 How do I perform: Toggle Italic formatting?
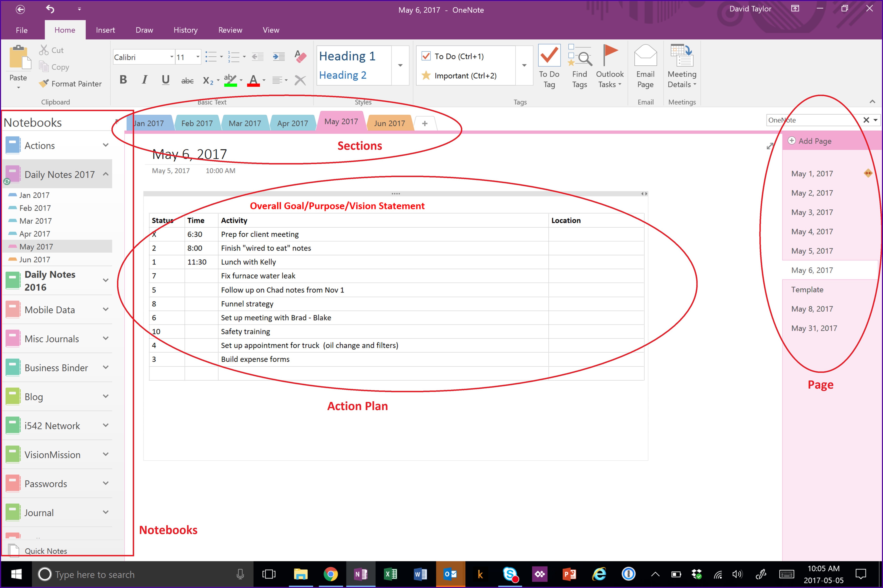(144, 80)
